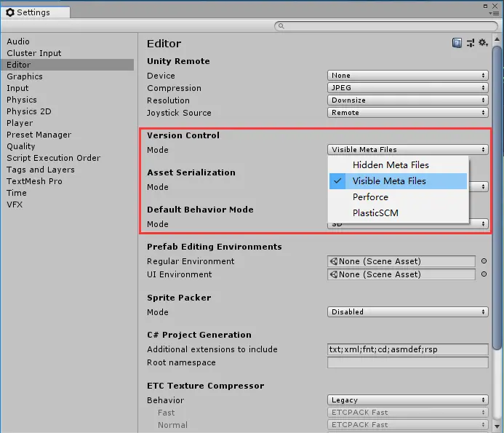Open Sprite Packer Mode dropdown showing Disabled
Viewport: 504px width, 433px height.
pyautogui.click(x=407, y=311)
